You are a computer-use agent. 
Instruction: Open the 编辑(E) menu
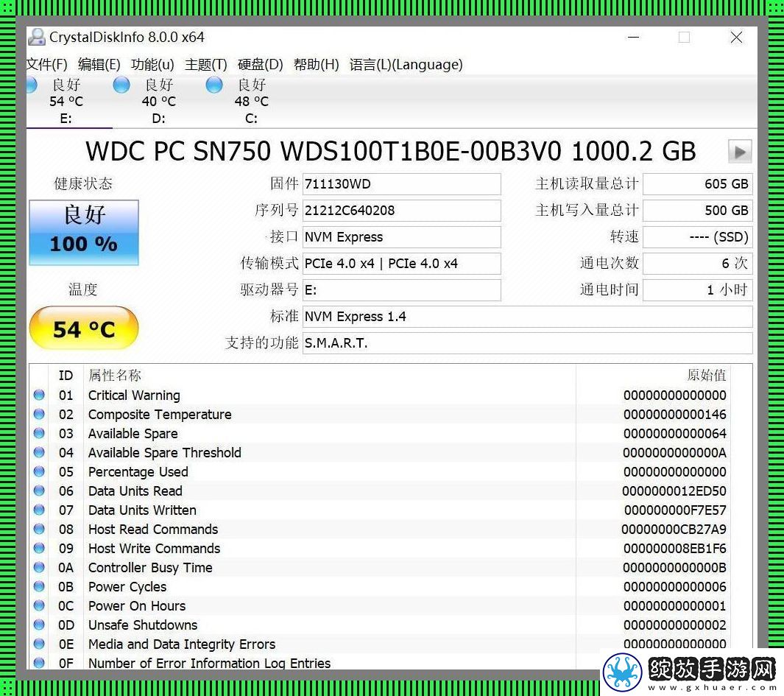coord(99,65)
